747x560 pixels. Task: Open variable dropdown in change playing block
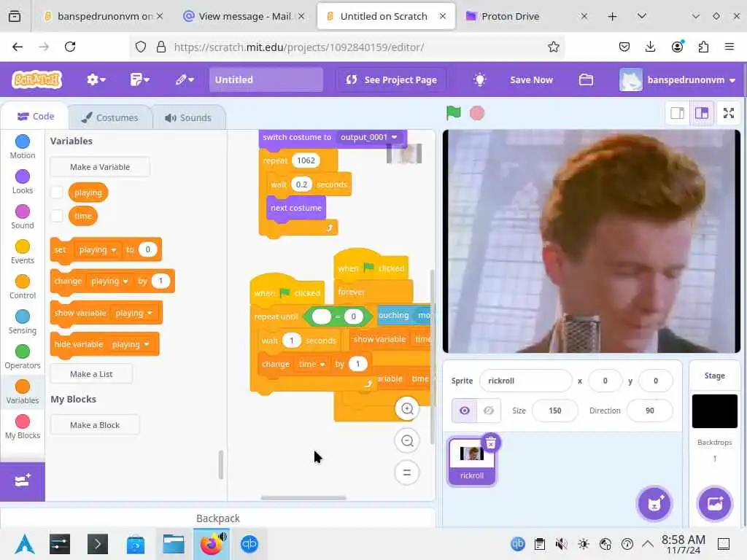tap(109, 281)
